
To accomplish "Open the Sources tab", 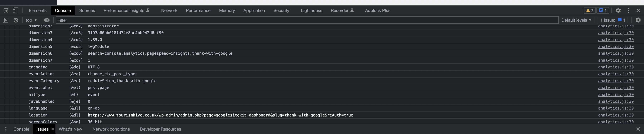I will pyautogui.click(x=87, y=11).
